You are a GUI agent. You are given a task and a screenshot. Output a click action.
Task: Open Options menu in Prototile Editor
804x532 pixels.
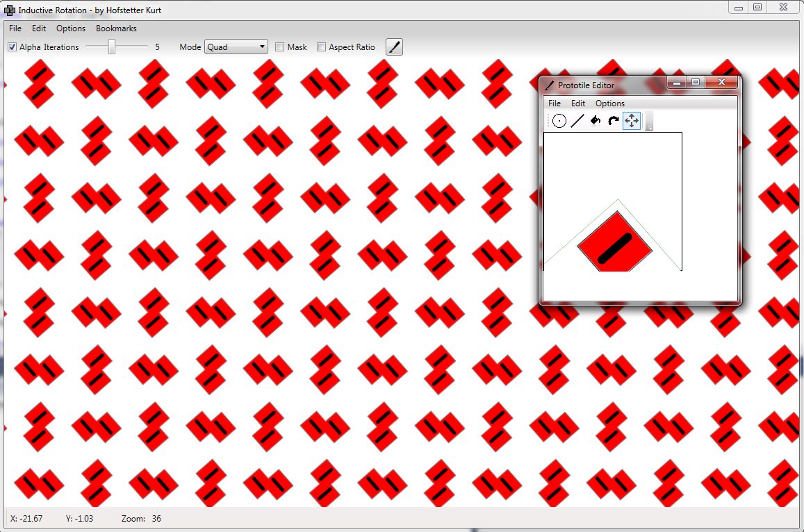click(x=610, y=103)
